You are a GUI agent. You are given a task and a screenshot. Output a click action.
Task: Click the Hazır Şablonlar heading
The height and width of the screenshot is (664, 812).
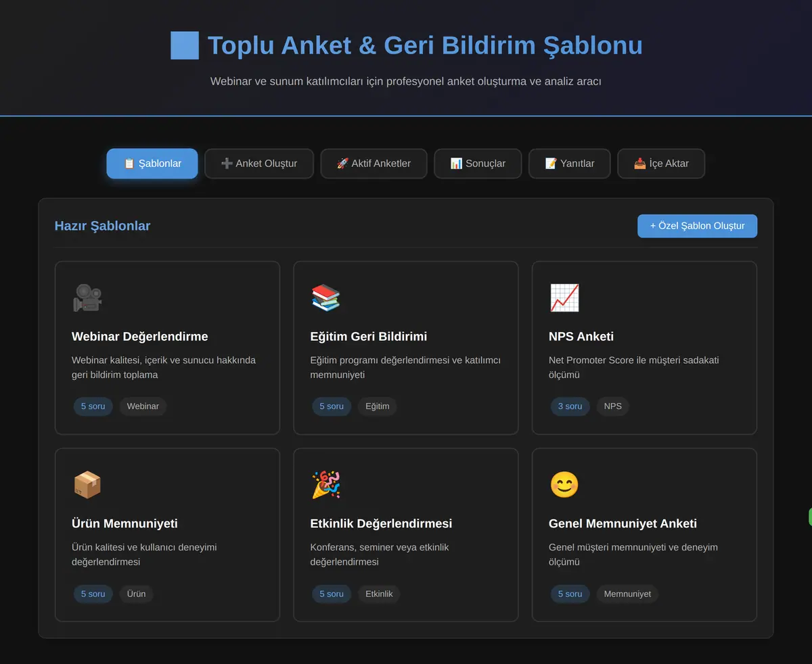pyautogui.click(x=102, y=226)
